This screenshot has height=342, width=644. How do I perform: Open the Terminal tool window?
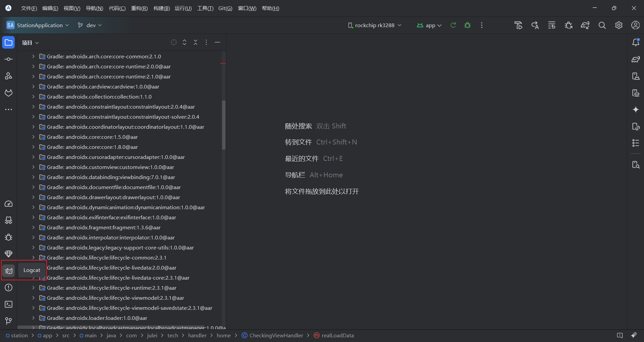pyautogui.click(x=9, y=304)
